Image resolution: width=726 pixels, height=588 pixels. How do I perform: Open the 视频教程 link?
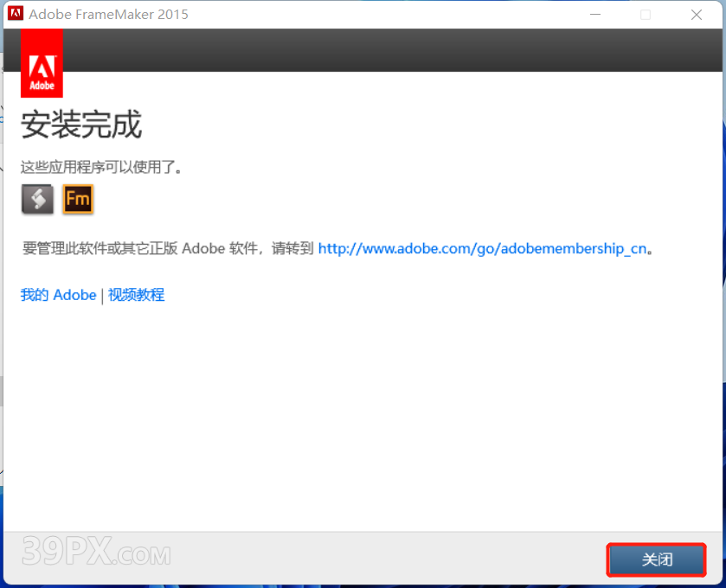click(136, 295)
